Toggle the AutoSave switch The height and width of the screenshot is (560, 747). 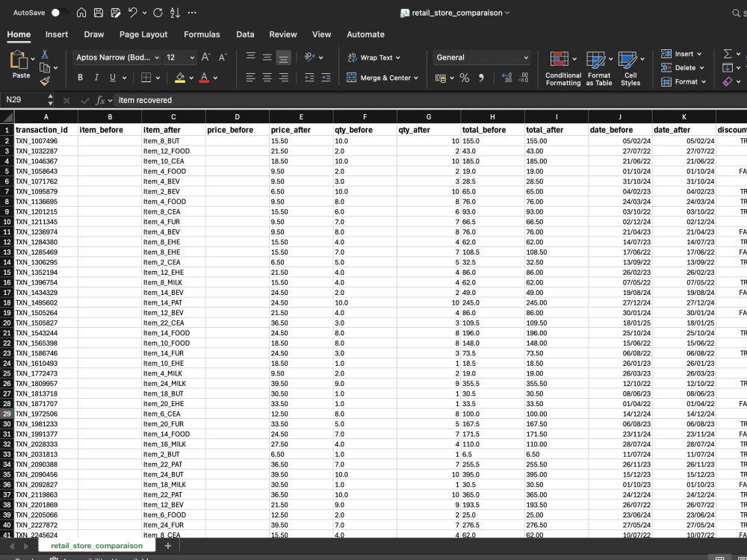[60, 13]
